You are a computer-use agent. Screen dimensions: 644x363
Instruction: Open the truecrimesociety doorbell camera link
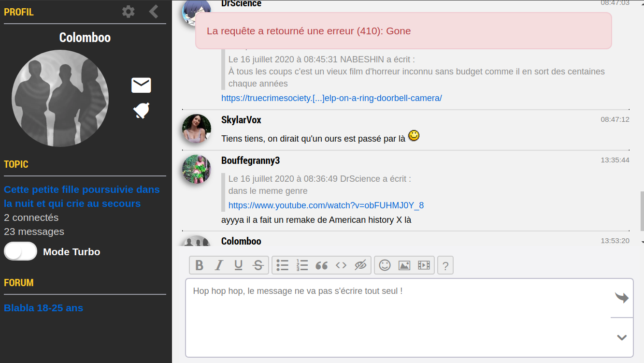point(331,98)
